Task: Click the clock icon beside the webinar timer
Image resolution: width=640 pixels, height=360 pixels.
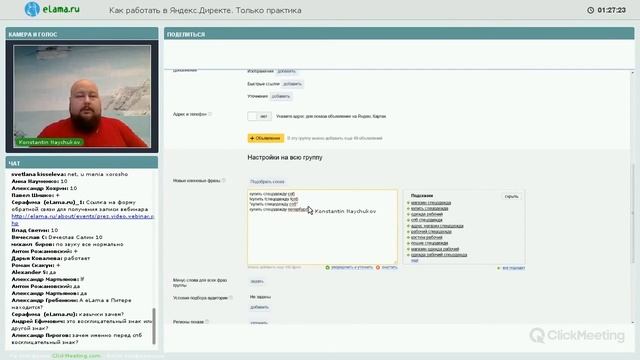Action: click(x=590, y=10)
